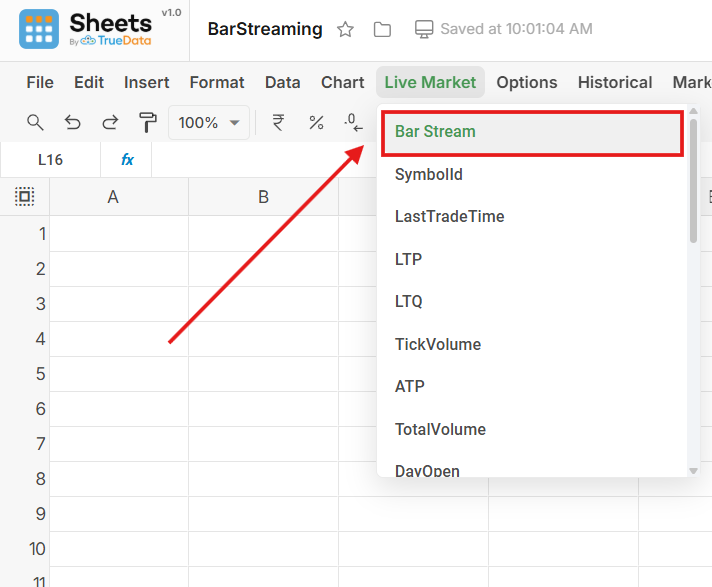712x587 pixels.
Task: Open the Chart menu
Action: tap(342, 82)
